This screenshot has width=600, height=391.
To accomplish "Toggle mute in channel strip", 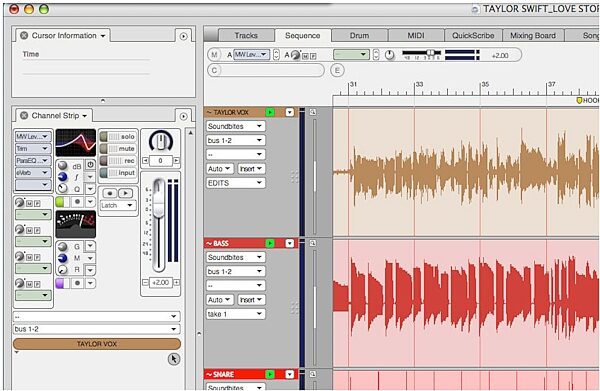I will (x=117, y=149).
